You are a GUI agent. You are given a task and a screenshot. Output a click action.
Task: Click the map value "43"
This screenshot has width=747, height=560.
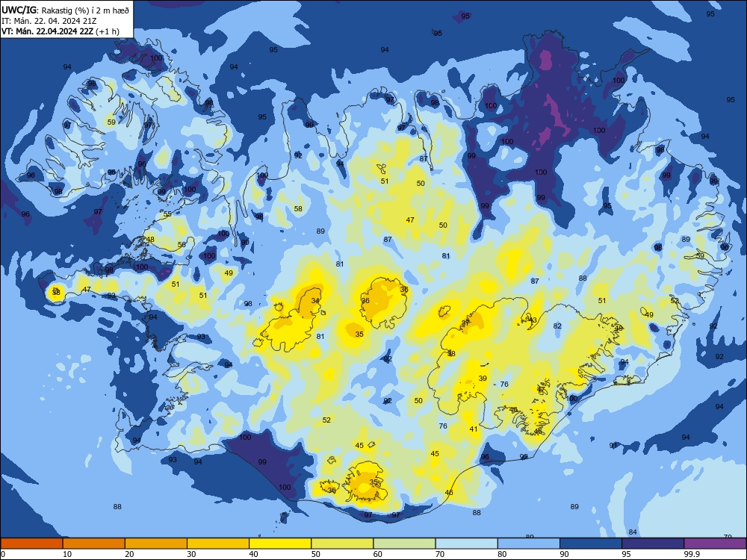[x=533, y=320]
